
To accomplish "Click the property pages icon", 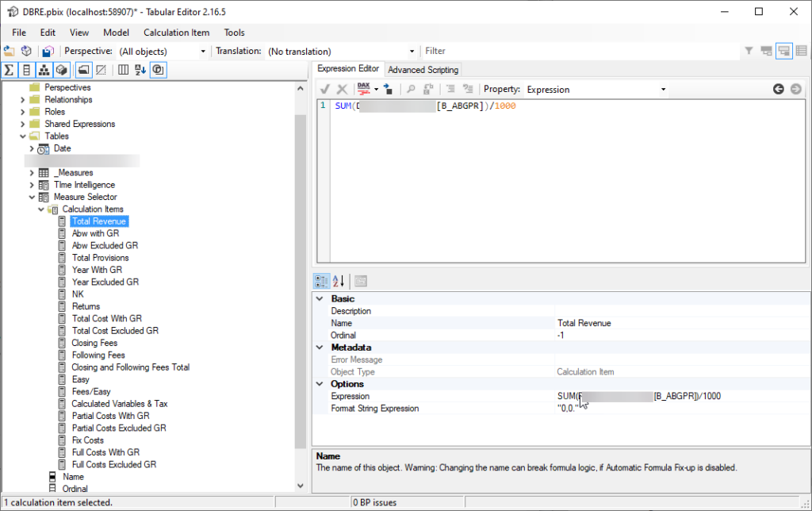I will pyautogui.click(x=361, y=282).
